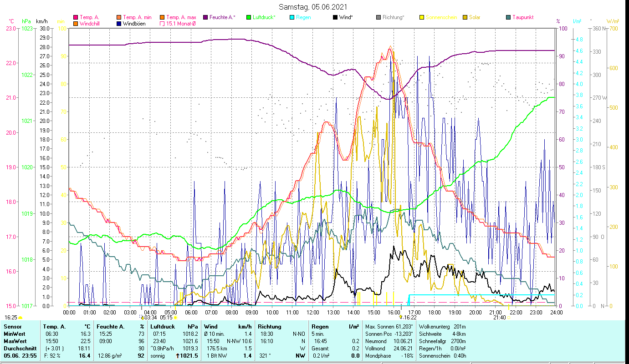The height and width of the screenshot is (364, 629).
Task: Click the 'Sensor' column header
Action: 12,327
